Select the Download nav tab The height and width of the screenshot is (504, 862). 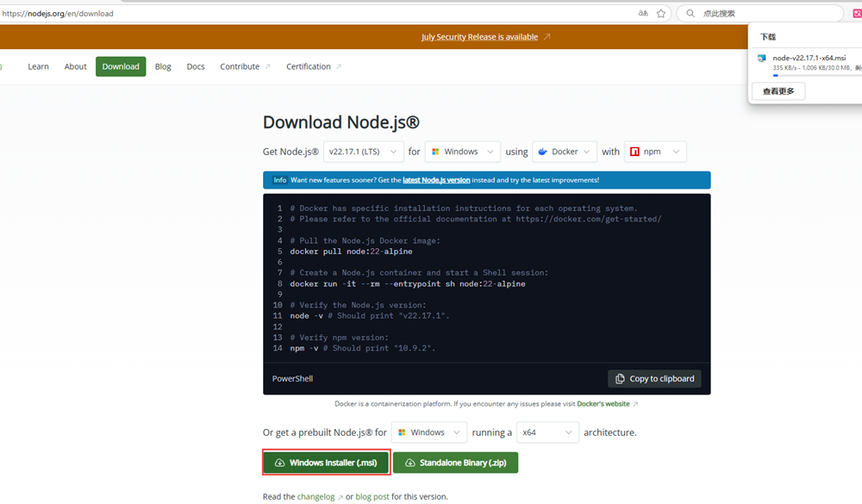point(121,66)
